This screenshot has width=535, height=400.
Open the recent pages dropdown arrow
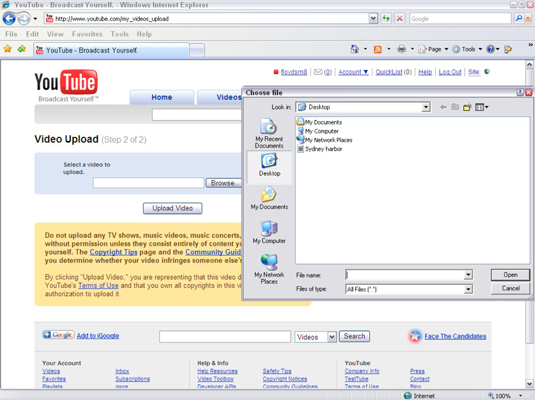pyautogui.click(x=35, y=19)
